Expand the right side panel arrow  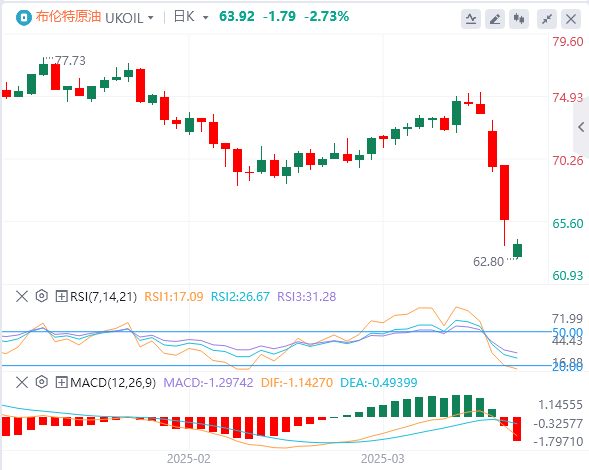tap(581, 127)
